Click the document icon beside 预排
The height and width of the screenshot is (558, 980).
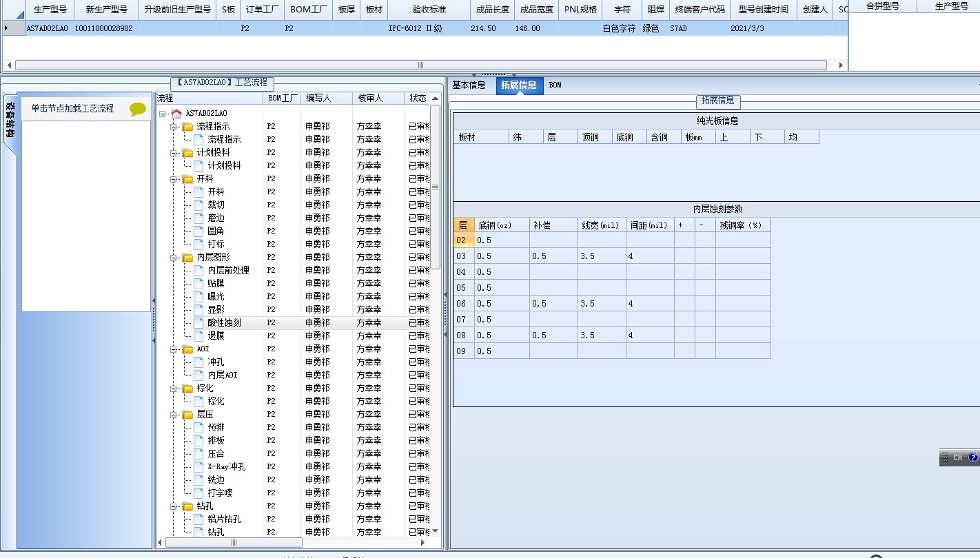[x=198, y=427]
